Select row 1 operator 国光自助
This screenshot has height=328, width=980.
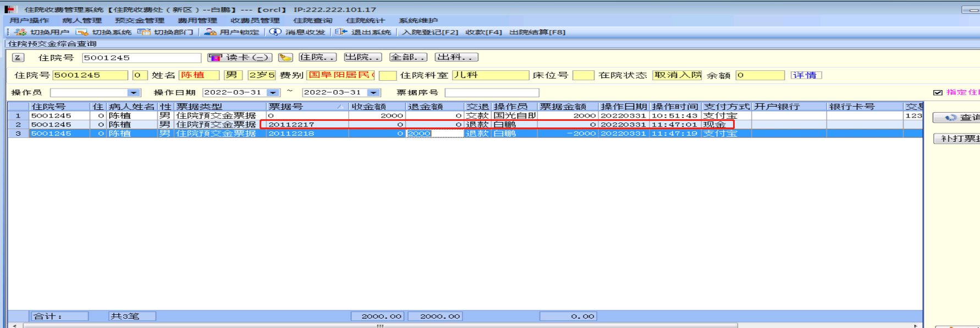[x=514, y=115]
